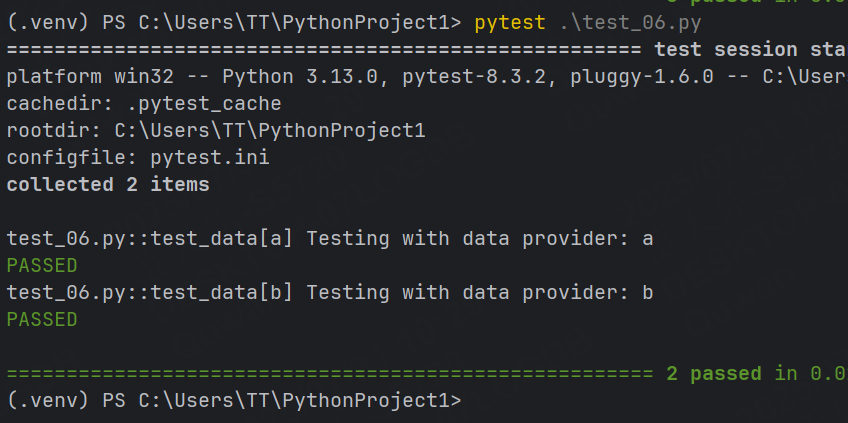The width and height of the screenshot is (848, 423).
Task: Click 'Testing with data provider: a' output
Action: click(x=480, y=239)
